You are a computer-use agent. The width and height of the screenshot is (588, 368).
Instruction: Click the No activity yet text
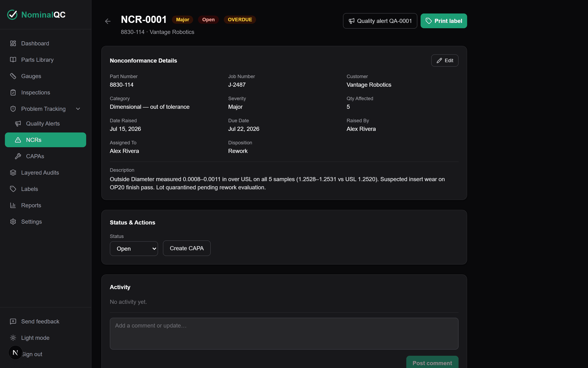pos(128,302)
